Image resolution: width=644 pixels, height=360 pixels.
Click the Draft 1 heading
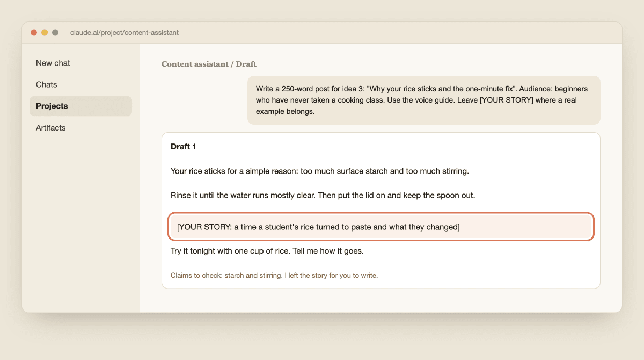185,146
